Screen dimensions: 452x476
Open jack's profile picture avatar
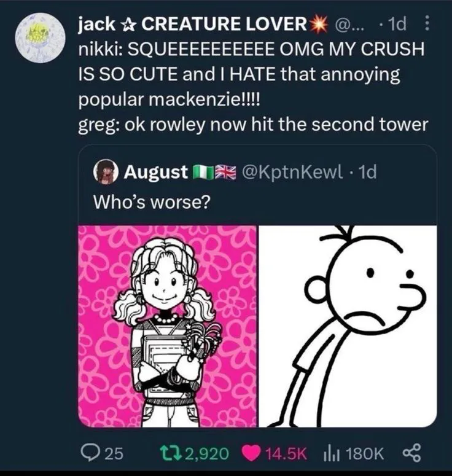39,38
